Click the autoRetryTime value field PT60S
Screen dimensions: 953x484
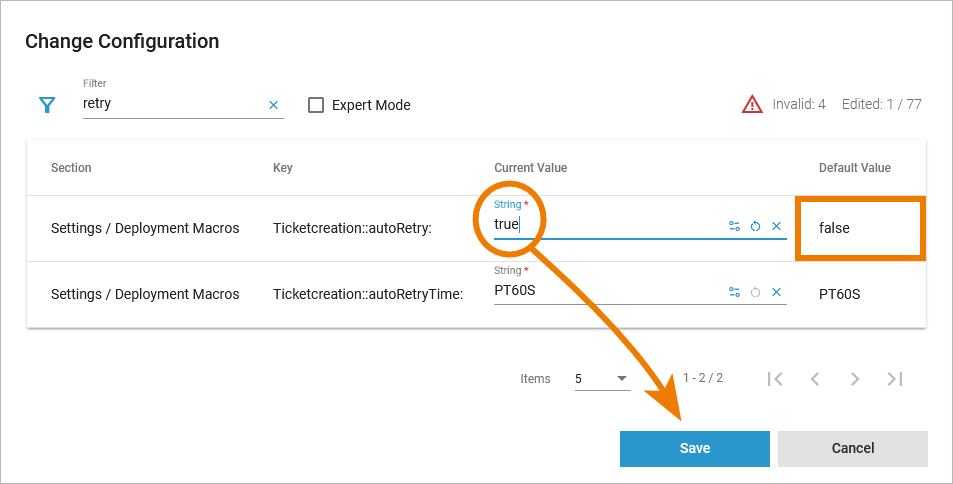[600, 293]
